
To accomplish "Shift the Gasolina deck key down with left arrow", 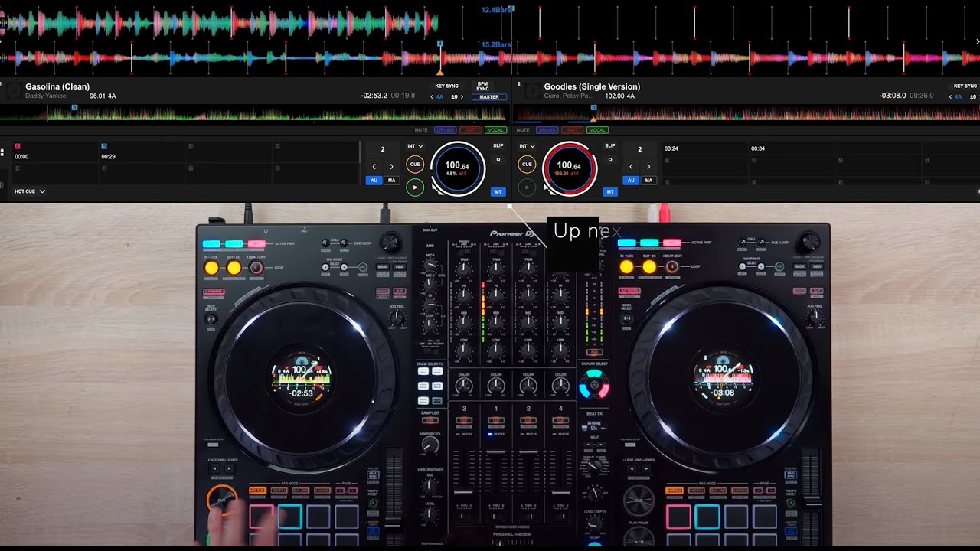I will coord(432,97).
